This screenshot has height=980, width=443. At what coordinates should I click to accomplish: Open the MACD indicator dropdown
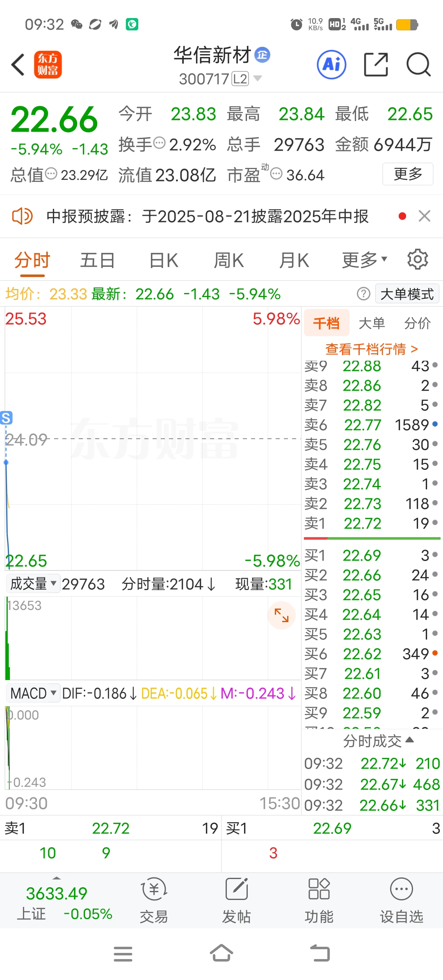click(33, 693)
